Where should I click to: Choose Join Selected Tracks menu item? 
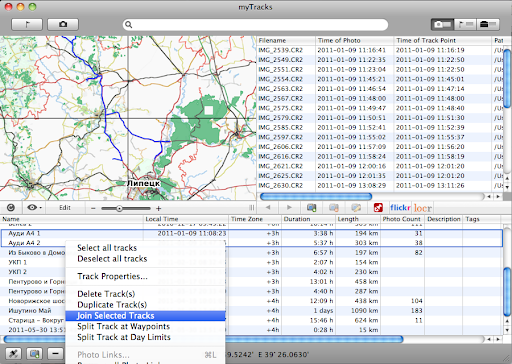[145, 316]
